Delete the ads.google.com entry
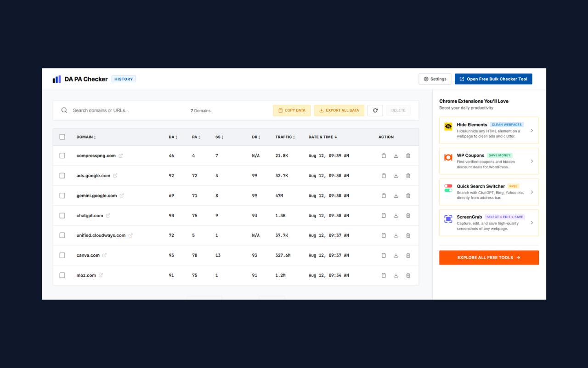Viewport: 588px width, 368px height. point(408,176)
